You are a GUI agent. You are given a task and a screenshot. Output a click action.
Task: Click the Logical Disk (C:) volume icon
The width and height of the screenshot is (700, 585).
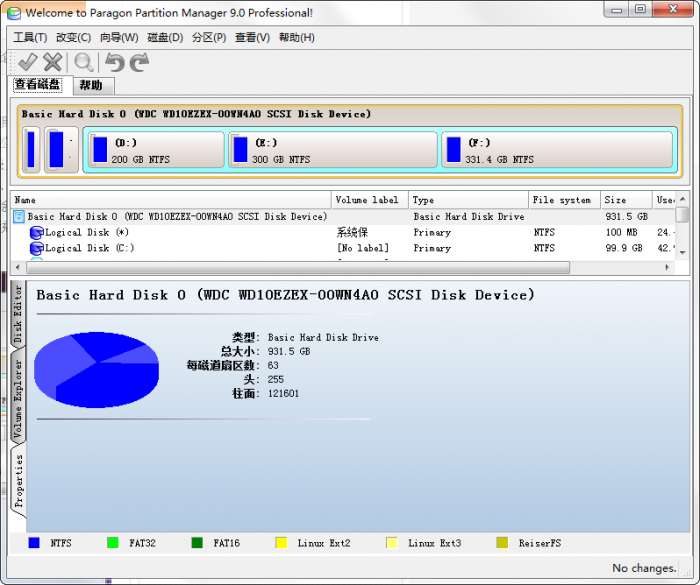(x=36, y=248)
